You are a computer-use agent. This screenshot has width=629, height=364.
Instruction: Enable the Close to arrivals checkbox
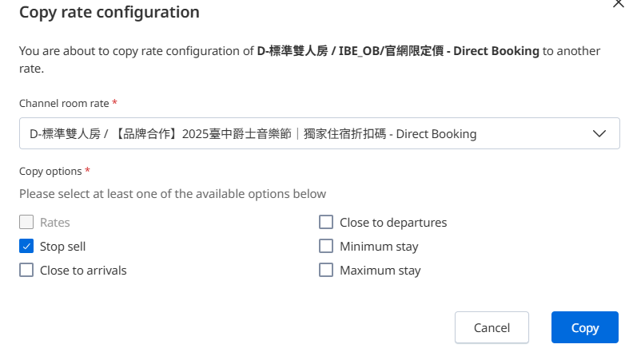pyautogui.click(x=26, y=271)
